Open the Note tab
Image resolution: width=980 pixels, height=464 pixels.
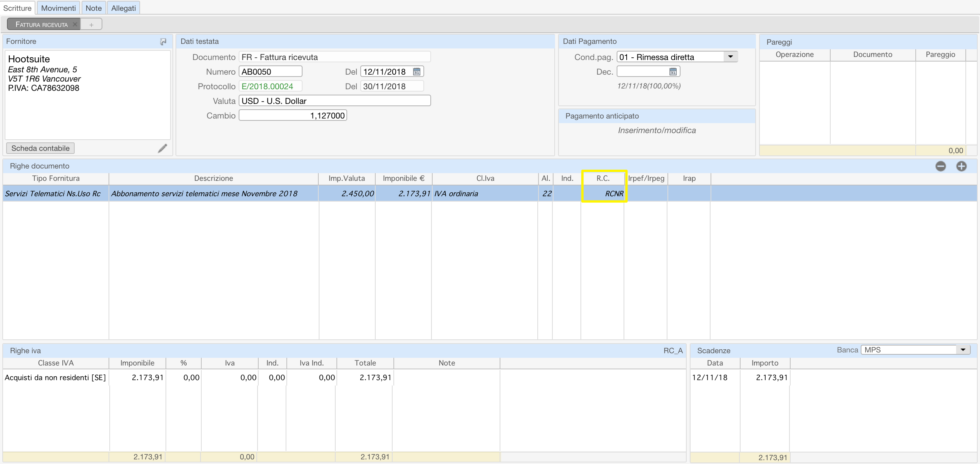pyautogui.click(x=94, y=8)
